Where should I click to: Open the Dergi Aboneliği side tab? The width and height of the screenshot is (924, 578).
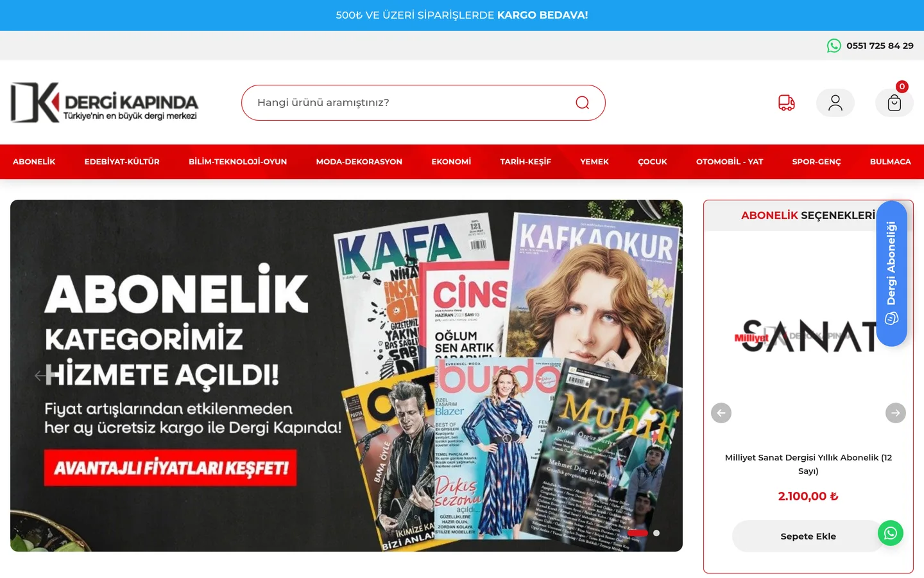tap(892, 274)
